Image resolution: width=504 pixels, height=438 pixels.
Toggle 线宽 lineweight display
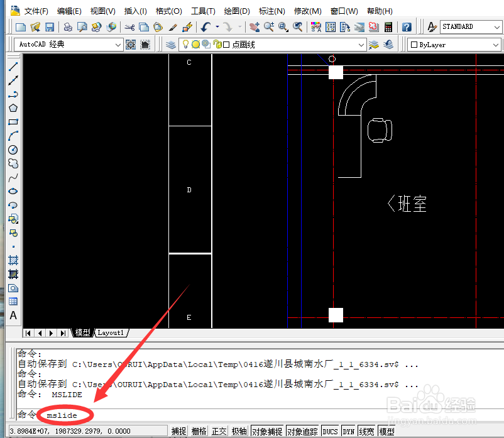[x=367, y=431]
